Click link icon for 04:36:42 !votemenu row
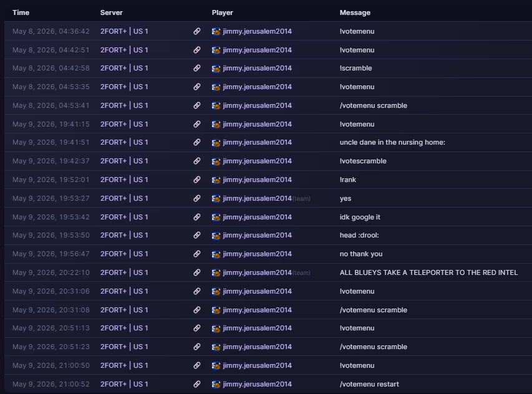This screenshot has height=394, width=532. click(x=197, y=31)
